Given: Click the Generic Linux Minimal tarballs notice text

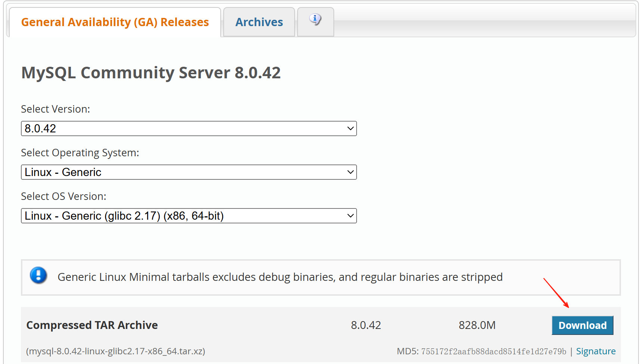Looking at the screenshot, I should [280, 277].
